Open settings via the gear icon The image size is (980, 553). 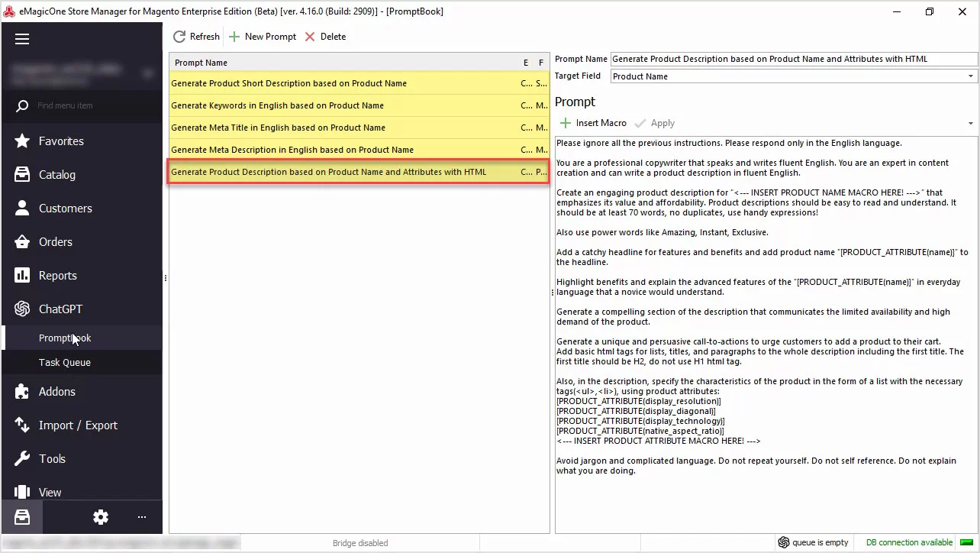[x=101, y=517]
